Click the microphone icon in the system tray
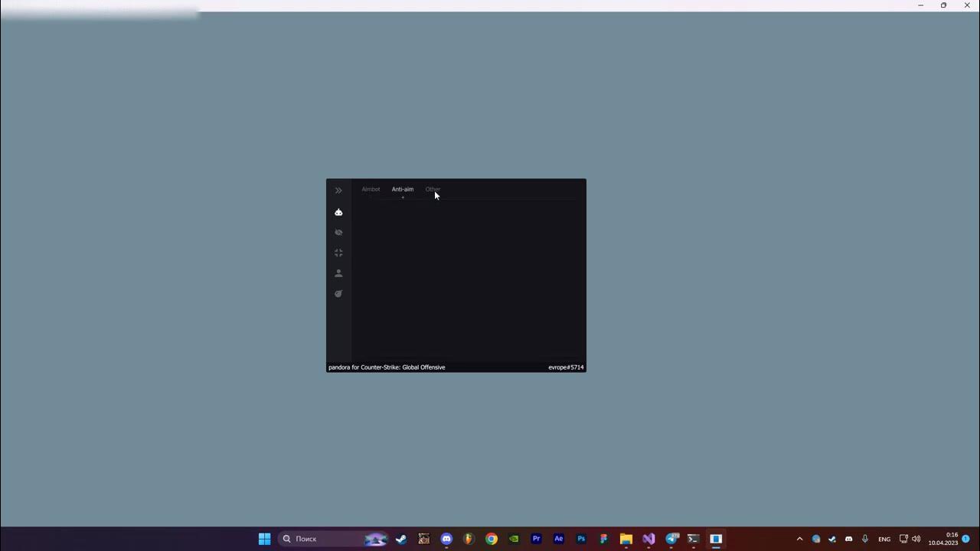This screenshot has height=551, width=980. 865,539
